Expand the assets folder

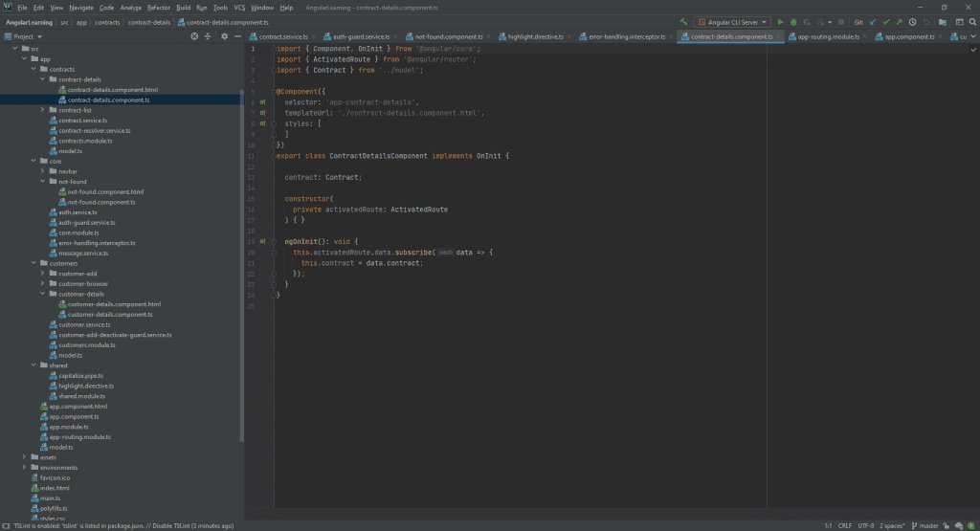[24, 457]
